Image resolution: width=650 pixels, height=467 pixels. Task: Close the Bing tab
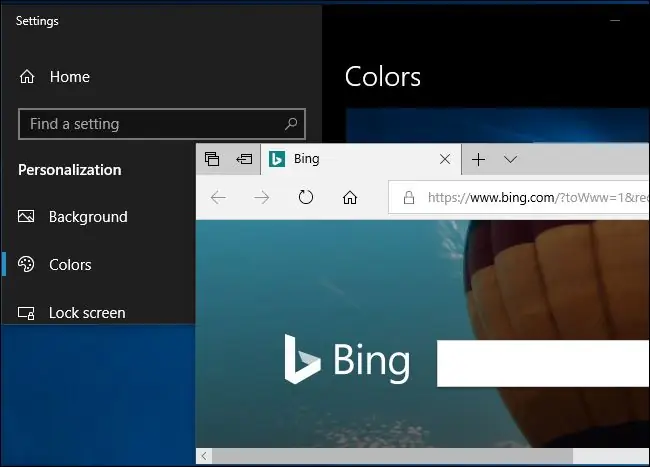(x=445, y=159)
